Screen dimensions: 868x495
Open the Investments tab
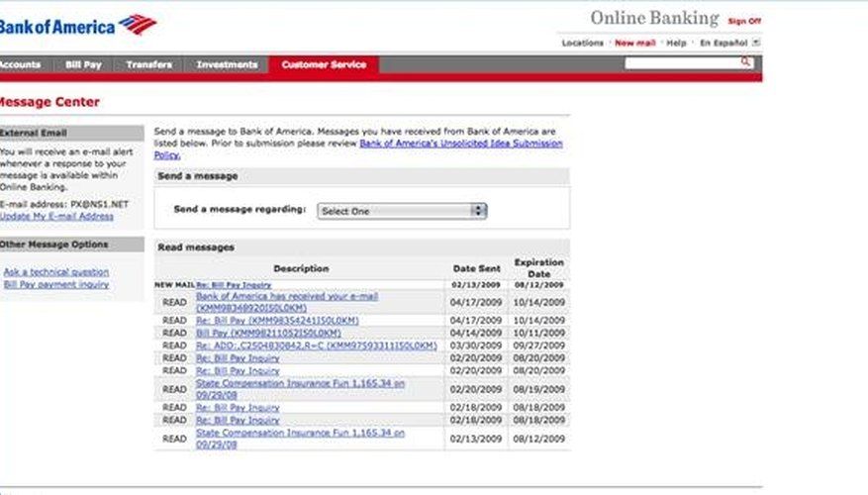227,64
